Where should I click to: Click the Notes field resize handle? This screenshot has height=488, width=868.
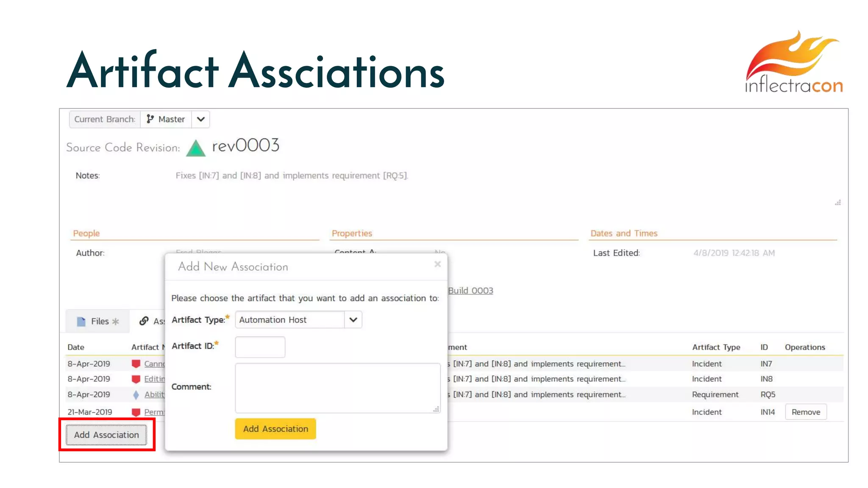pyautogui.click(x=838, y=202)
